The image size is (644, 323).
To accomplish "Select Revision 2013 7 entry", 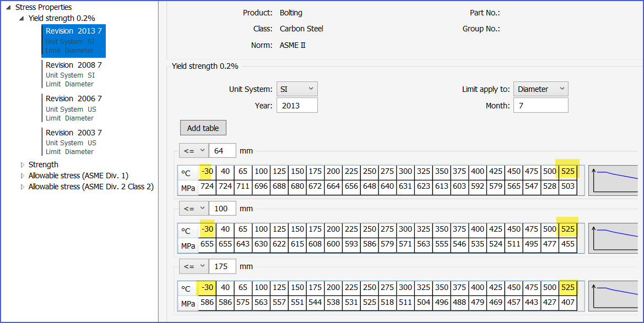I will [73, 41].
